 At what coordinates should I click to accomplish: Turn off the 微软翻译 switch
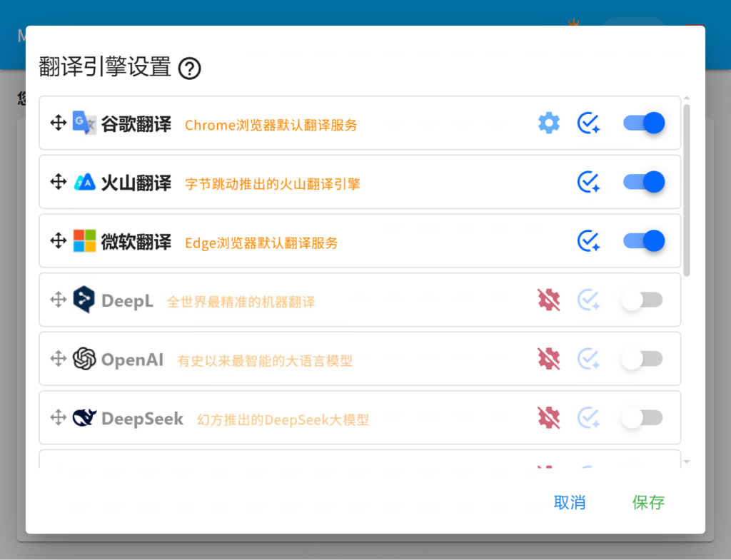point(644,241)
